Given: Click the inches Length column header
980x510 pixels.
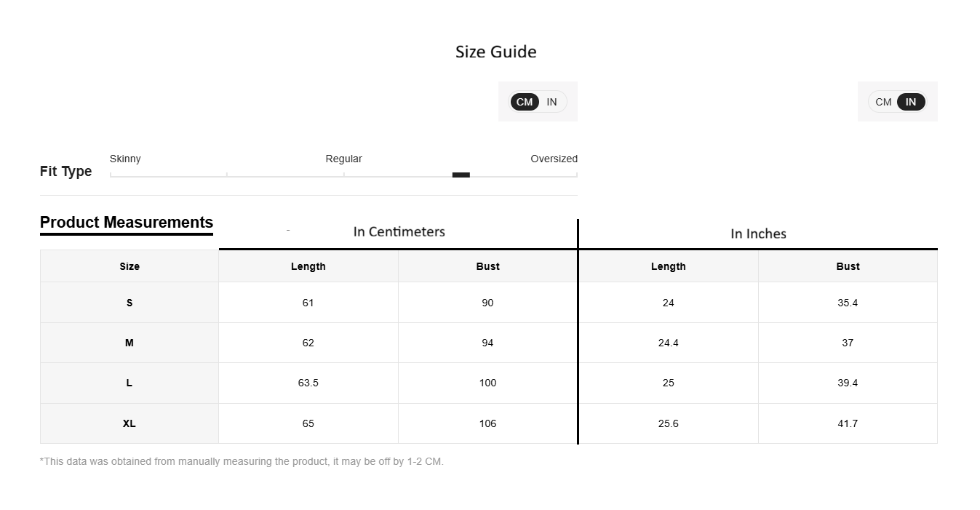Looking at the screenshot, I should click(669, 266).
